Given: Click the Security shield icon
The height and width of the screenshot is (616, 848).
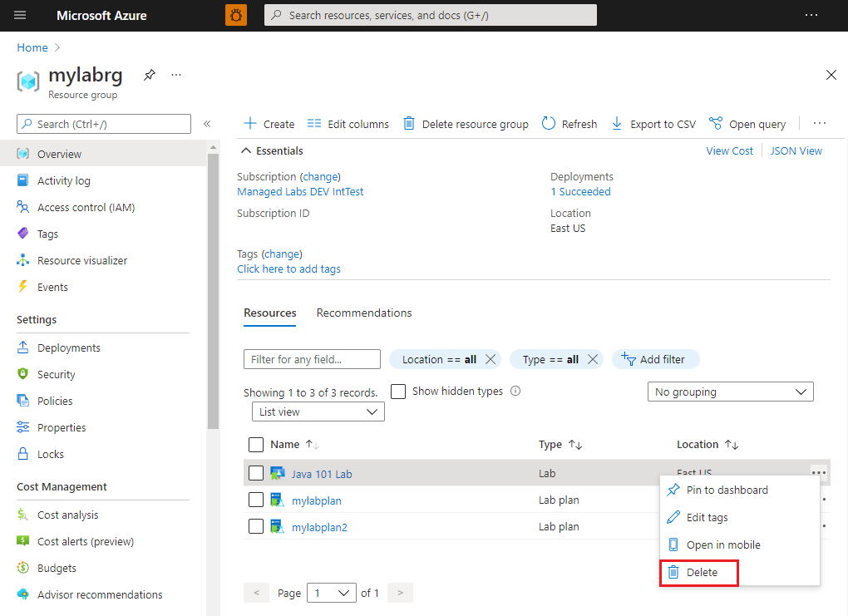Looking at the screenshot, I should 22,374.
